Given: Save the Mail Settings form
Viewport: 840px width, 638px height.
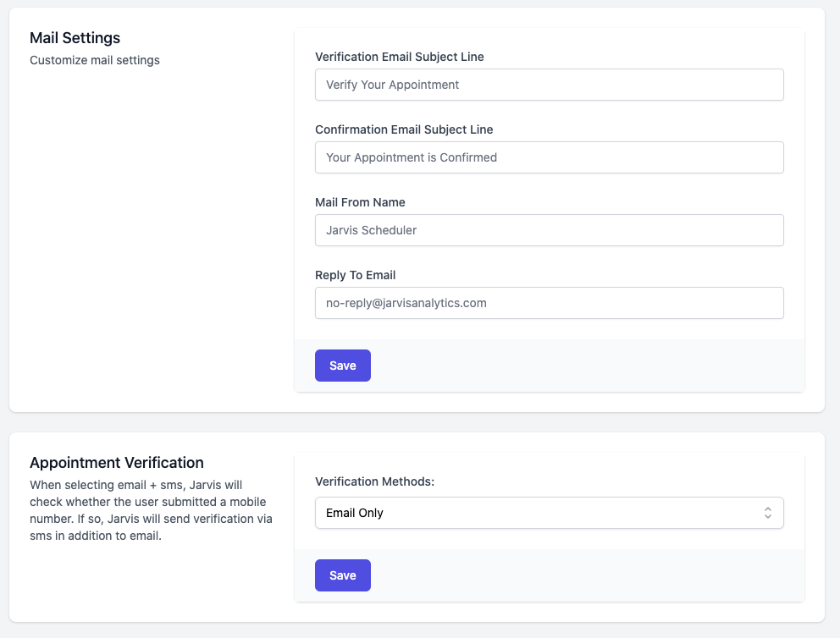Looking at the screenshot, I should 343,366.
